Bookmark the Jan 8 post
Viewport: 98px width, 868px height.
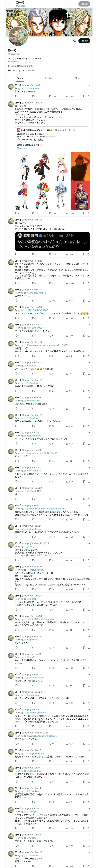[x=84, y=96]
